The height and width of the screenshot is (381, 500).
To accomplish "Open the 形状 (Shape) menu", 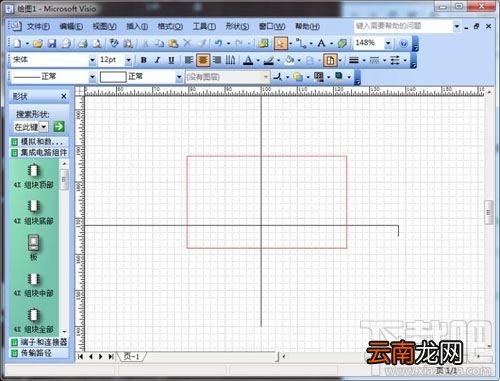I will (237, 26).
